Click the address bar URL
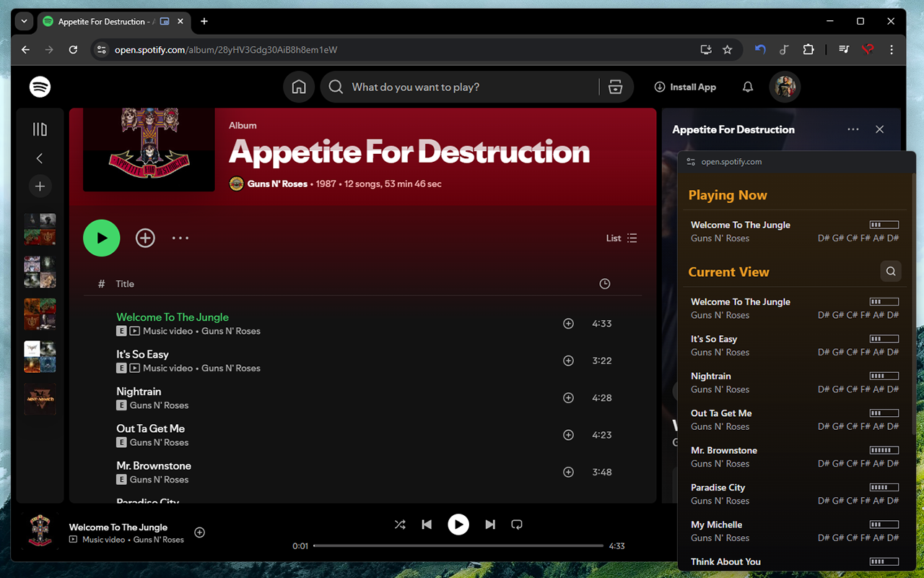 point(226,50)
